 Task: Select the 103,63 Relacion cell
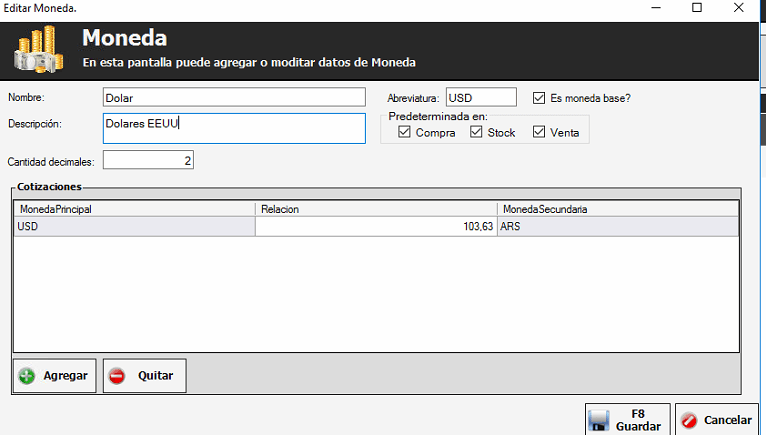click(x=376, y=227)
